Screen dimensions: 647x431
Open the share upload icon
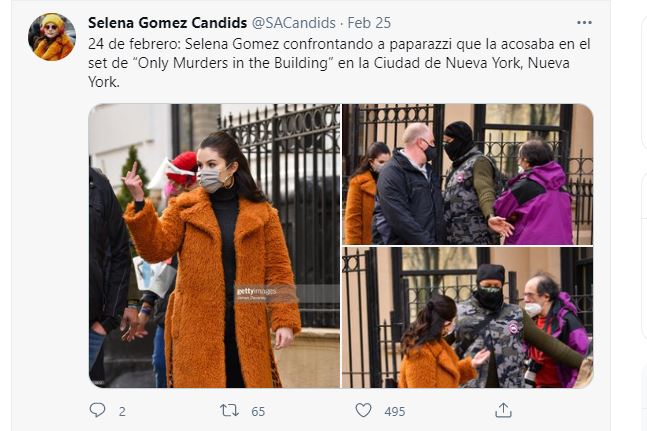click(x=503, y=410)
